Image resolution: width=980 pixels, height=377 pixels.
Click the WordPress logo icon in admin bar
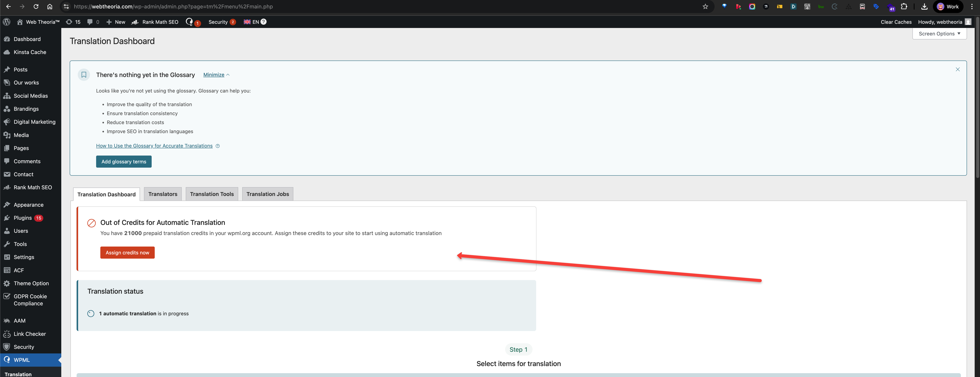click(x=7, y=22)
